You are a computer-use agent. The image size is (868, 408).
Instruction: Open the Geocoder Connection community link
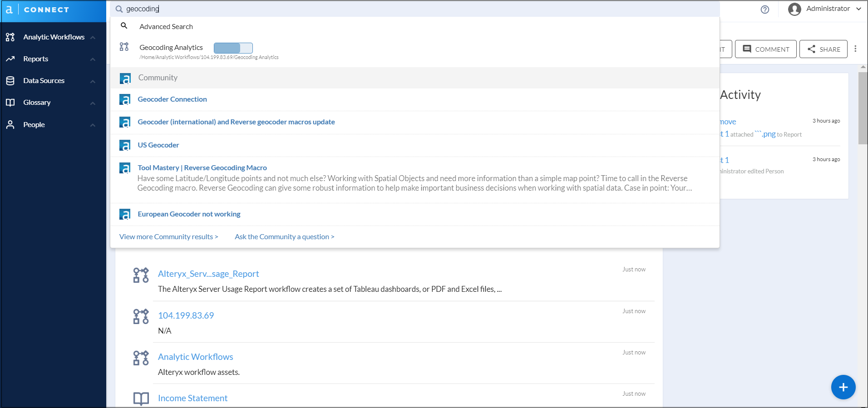coord(172,99)
